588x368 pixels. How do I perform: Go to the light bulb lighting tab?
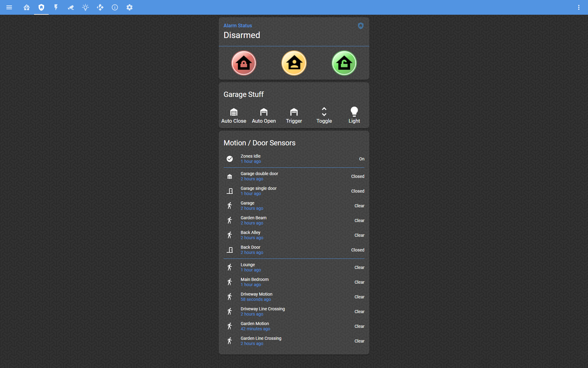pos(85,7)
